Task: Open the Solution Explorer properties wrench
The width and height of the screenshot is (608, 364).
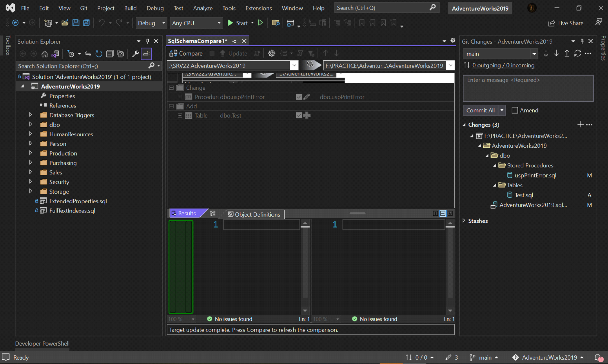Action: [135, 54]
